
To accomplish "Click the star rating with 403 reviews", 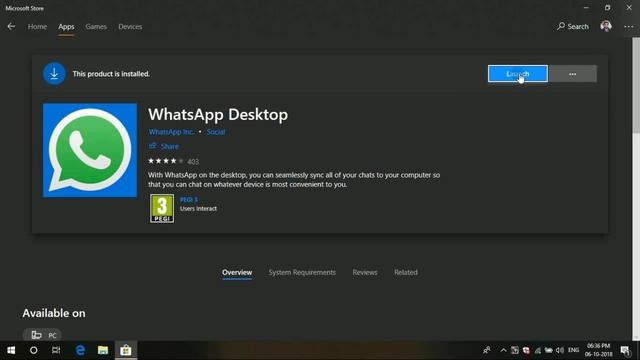I will [173, 161].
